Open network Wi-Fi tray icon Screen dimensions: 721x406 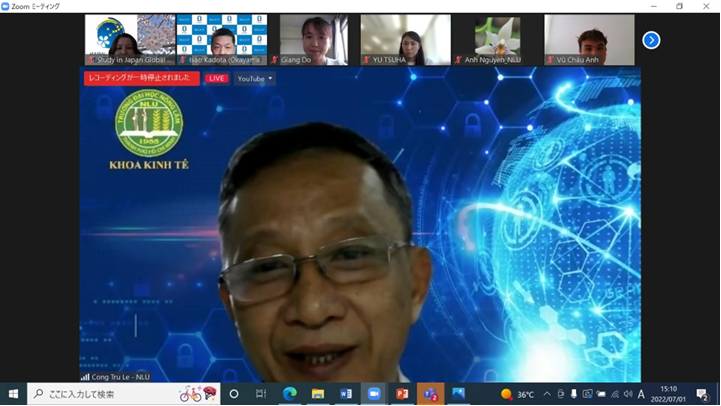point(615,395)
